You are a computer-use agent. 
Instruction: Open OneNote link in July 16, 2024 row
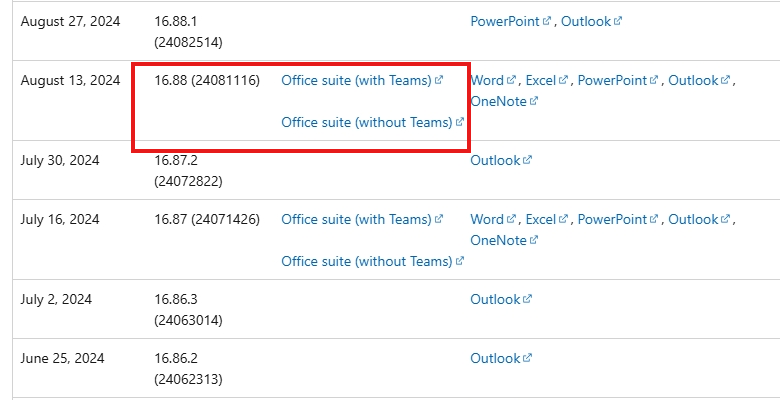pos(504,240)
